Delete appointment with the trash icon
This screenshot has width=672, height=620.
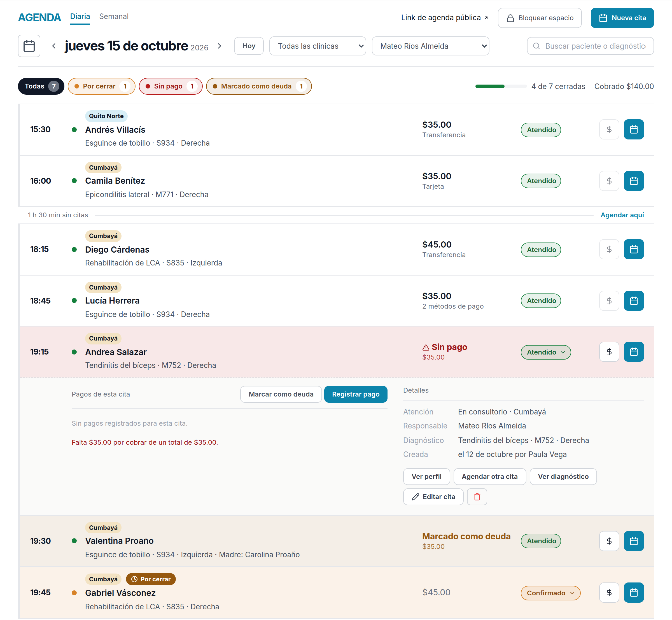pyautogui.click(x=477, y=497)
